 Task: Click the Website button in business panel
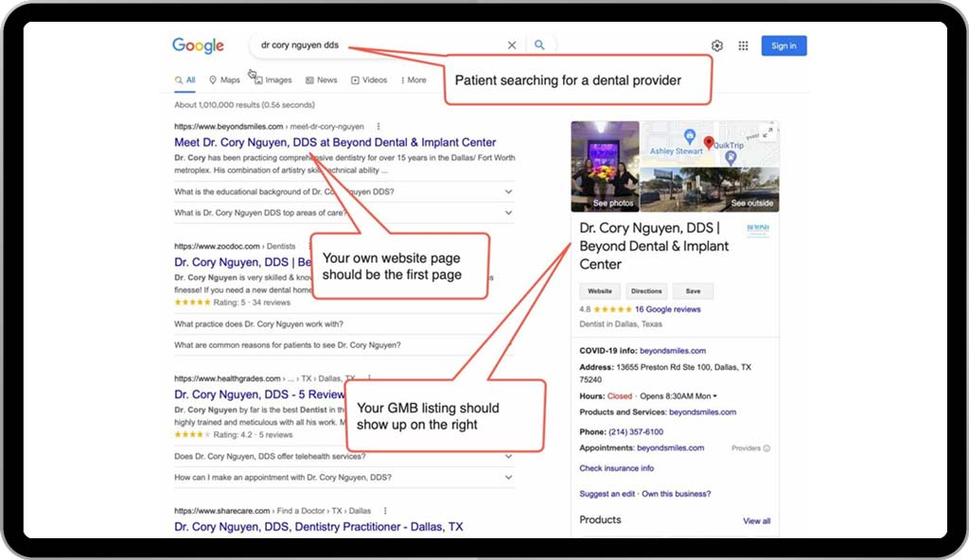(599, 291)
